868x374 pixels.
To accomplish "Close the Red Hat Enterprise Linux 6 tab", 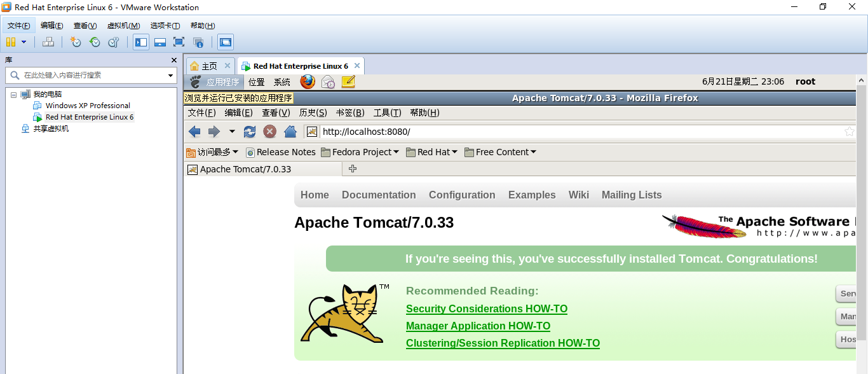I will click(357, 66).
